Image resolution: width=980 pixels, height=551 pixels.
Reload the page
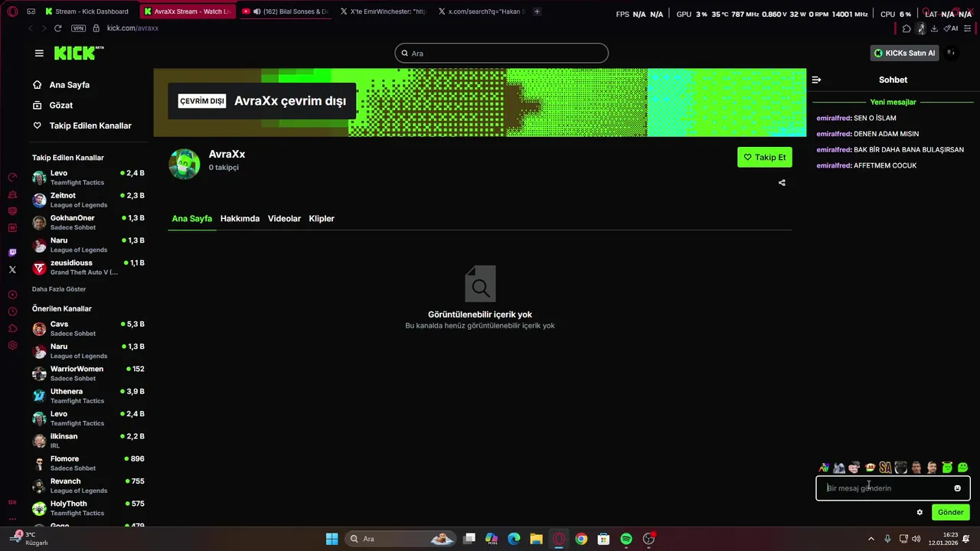click(x=57, y=28)
